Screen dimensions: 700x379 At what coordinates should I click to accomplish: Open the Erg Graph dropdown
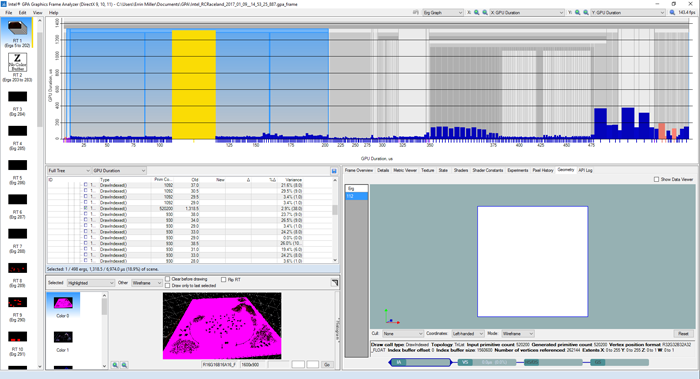point(442,12)
